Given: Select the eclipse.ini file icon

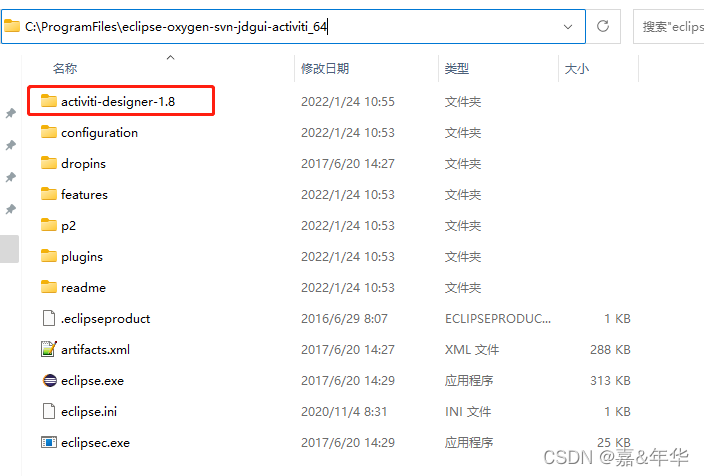Looking at the screenshot, I should point(48,411).
